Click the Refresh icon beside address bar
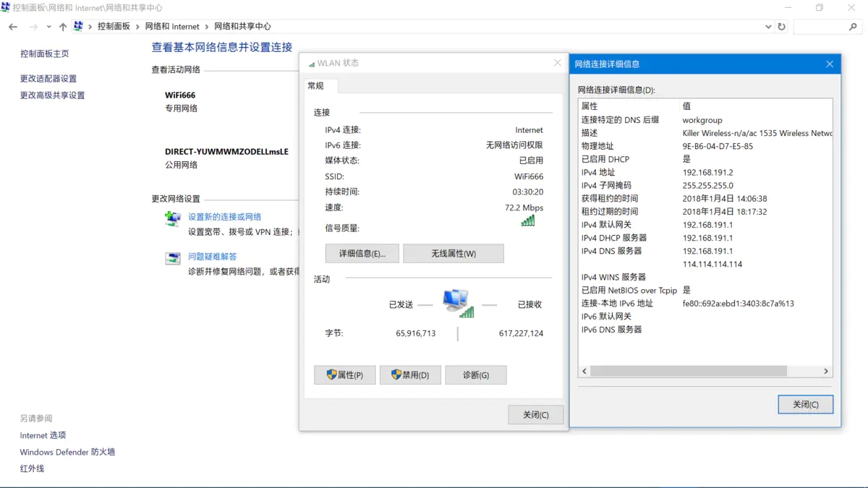 pyautogui.click(x=781, y=27)
